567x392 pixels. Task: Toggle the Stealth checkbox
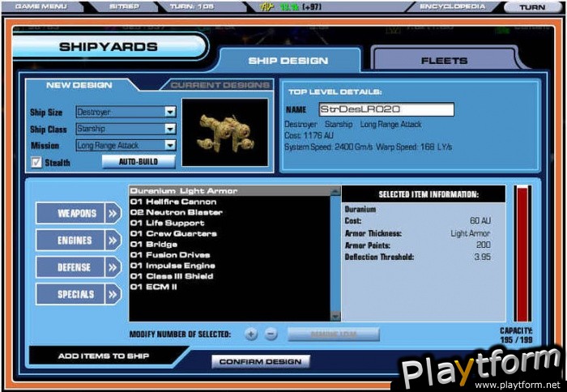pyautogui.click(x=36, y=162)
